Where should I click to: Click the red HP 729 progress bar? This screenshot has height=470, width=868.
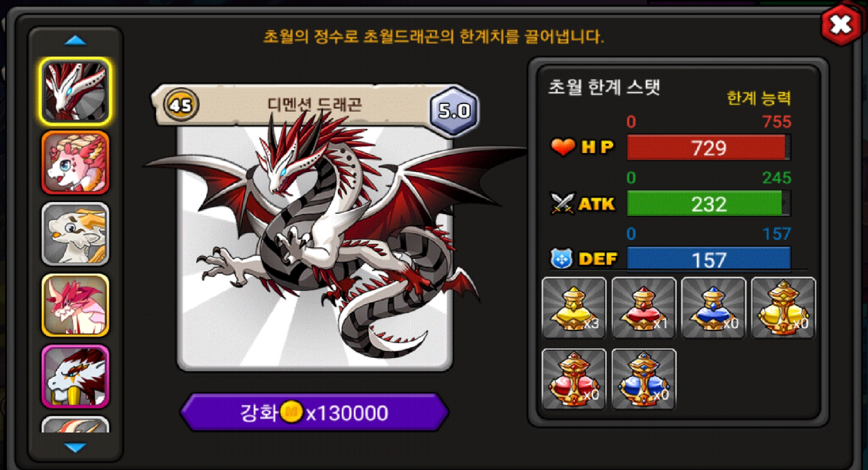click(709, 148)
